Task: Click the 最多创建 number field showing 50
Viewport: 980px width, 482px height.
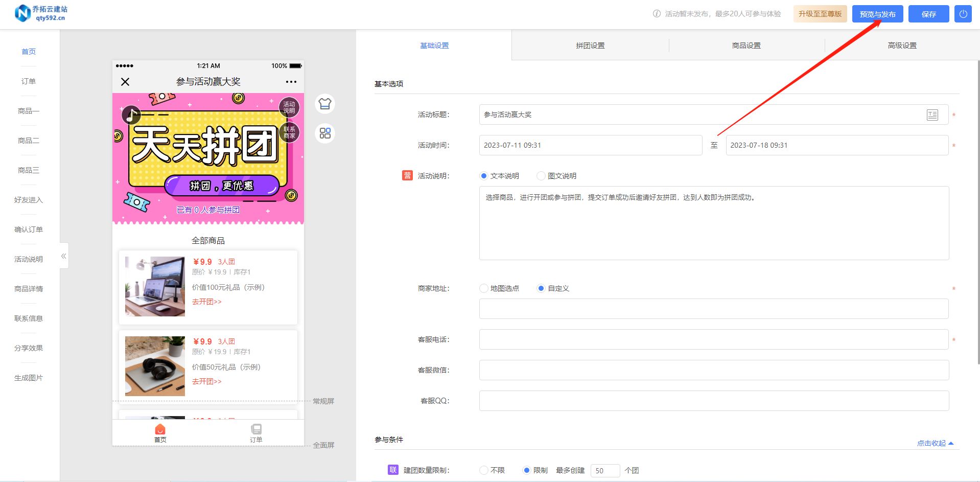Action: [605, 470]
